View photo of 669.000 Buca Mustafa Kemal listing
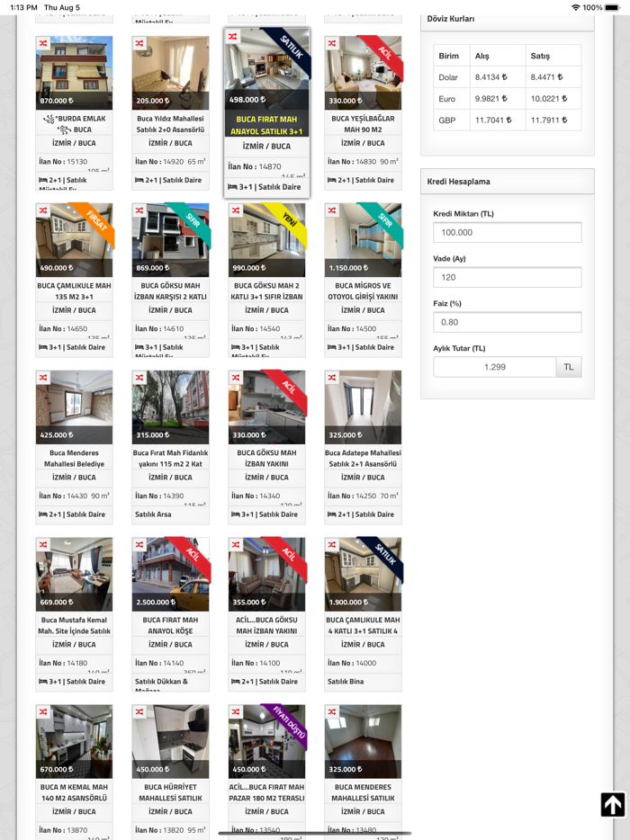The image size is (630, 840). pos(74,573)
